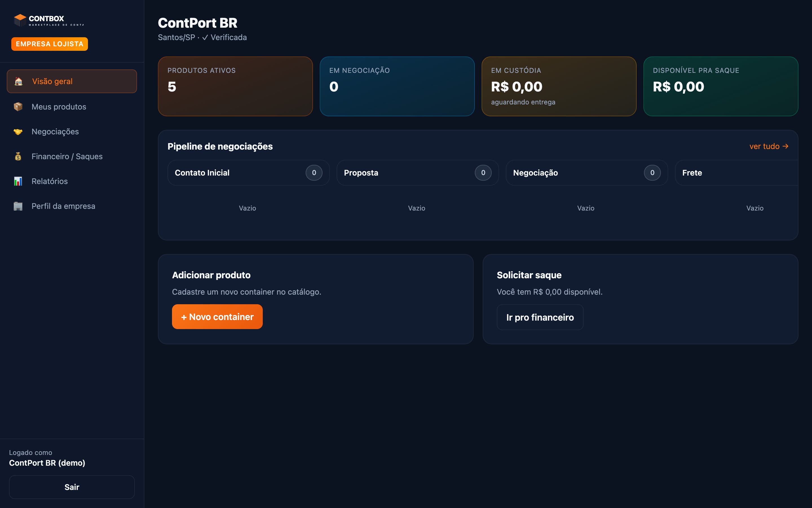Click the house icon for Visão geral
The image size is (812, 508).
[18, 81]
